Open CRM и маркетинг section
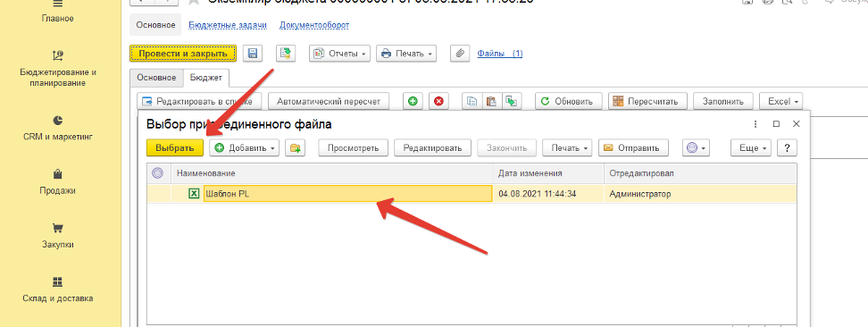 click(57, 128)
